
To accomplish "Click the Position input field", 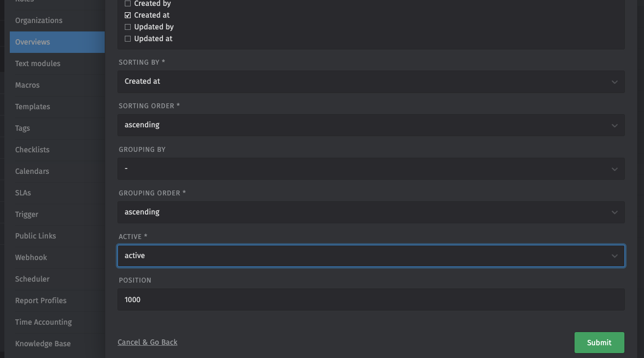I will (x=370, y=300).
